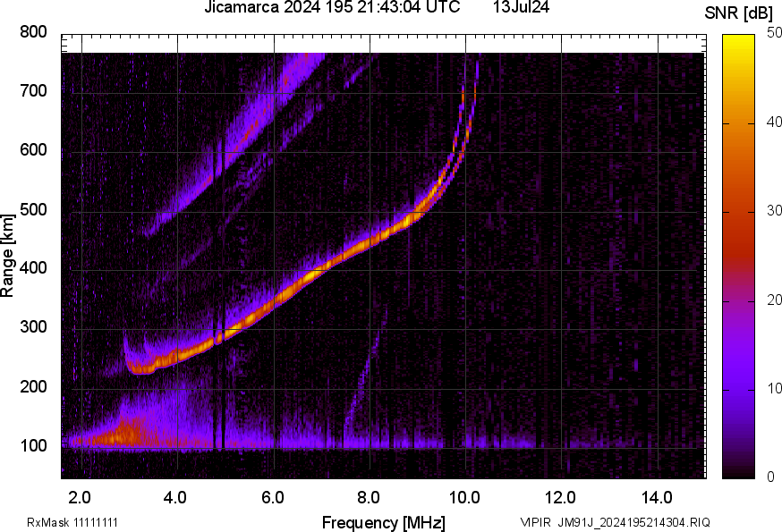
Task: Click the date label '13Jul24'
Action: tap(521, 7)
